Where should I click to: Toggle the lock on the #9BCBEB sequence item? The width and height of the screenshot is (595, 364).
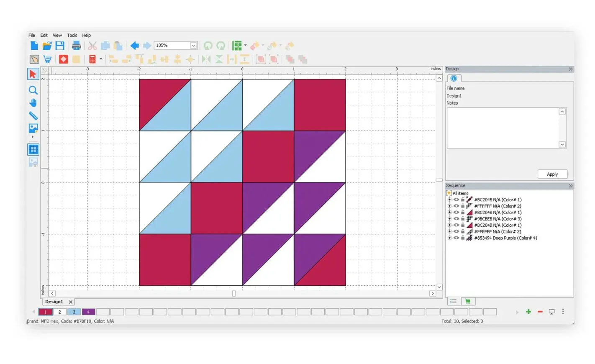pyautogui.click(x=462, y=218)
